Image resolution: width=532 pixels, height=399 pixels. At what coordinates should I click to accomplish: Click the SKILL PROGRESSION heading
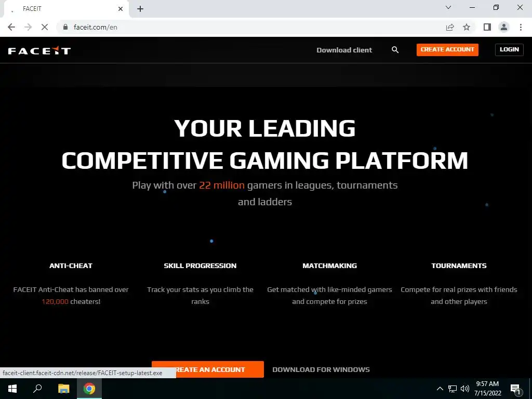coord(200,265)
